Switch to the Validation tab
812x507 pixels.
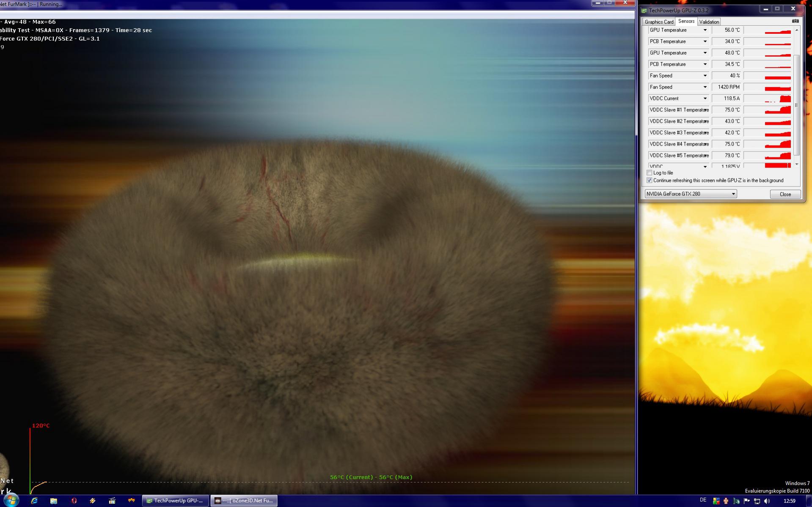pyautogui.click(x=709, y=22)
